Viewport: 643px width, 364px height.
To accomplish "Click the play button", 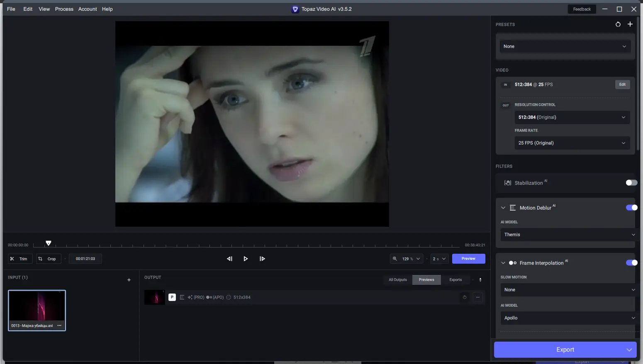I will (246, 259).
